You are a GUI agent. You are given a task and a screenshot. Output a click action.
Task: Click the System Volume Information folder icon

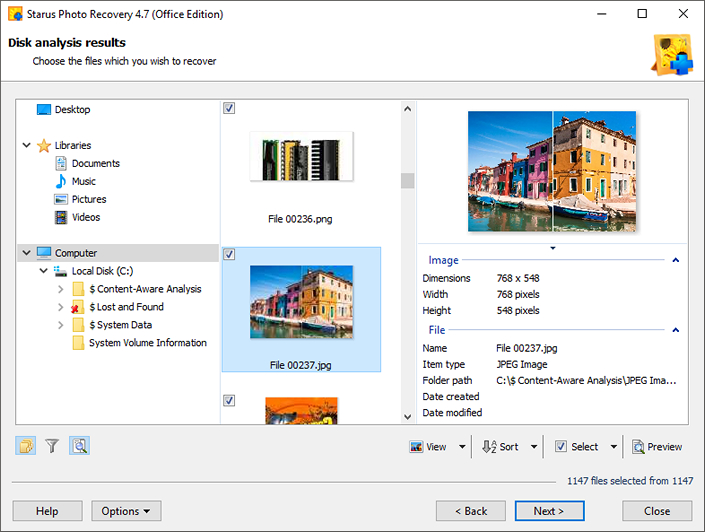click(78, 343)
